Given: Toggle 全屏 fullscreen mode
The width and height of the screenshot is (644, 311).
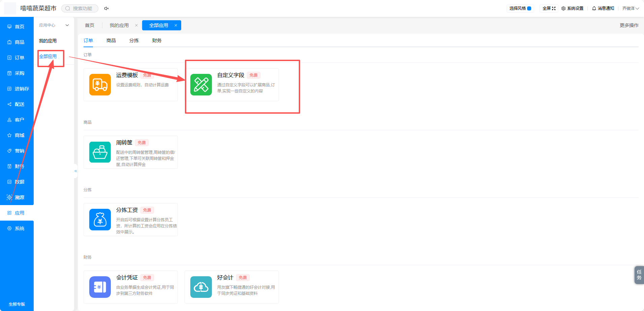Looking at the screenshot, I should [x=549, y=8].
